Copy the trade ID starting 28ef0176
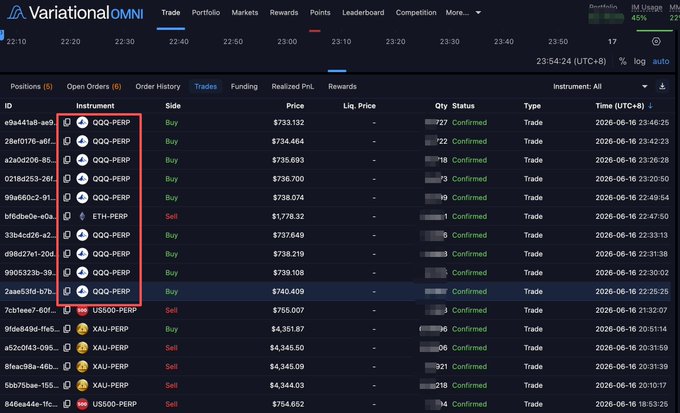The image size is (680, 413). click(67, 141)
